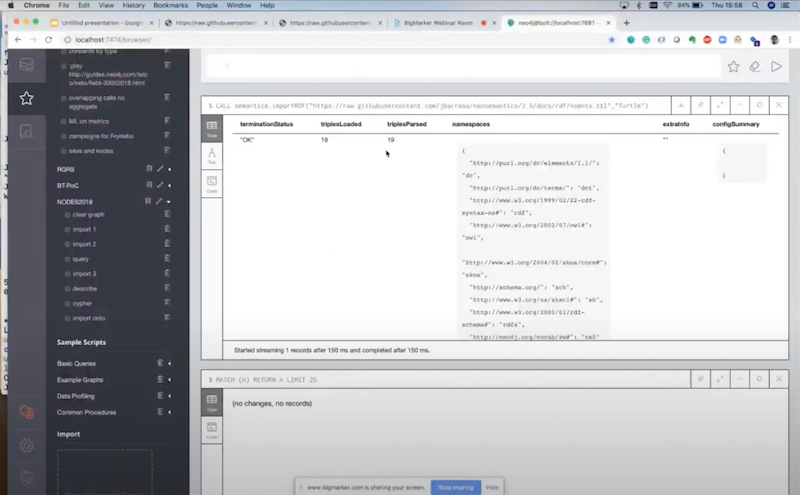
Task: Delete the 'clear graph' favorite
Action: pos(167,214)
